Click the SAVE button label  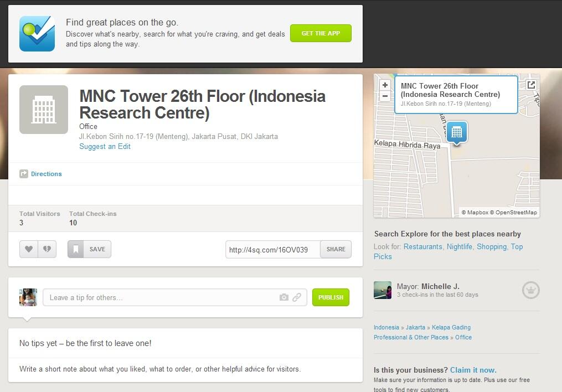pyautogui.click(x=97, y=249)
